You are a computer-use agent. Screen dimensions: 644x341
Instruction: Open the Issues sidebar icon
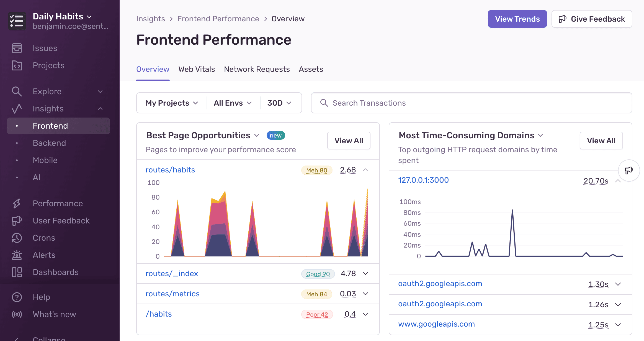17,48
